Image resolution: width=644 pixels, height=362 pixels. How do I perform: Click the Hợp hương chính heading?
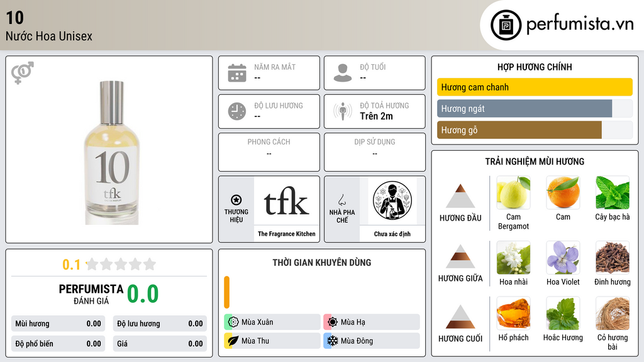point(535,67)
